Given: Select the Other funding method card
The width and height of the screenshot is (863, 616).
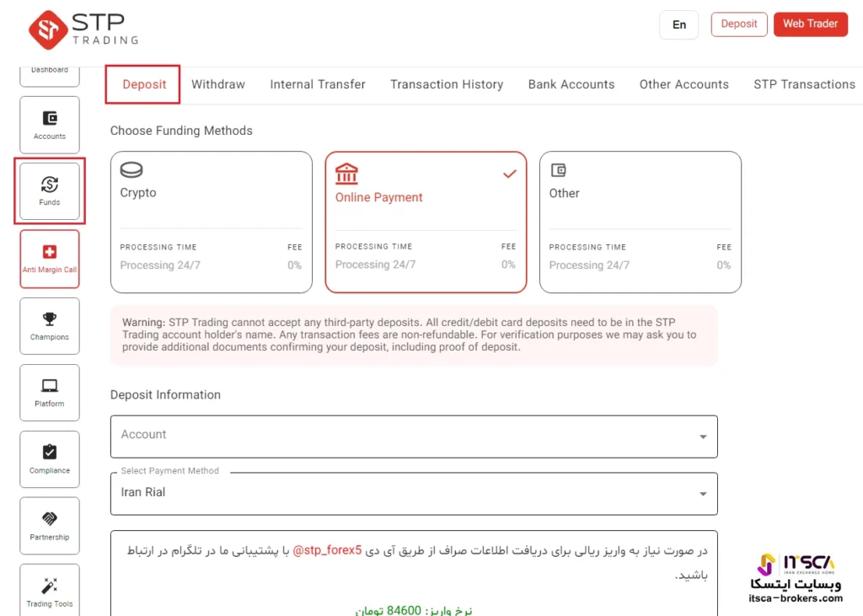Looking at the screenshot, I should pyautogui.click(x=641, y=222).
